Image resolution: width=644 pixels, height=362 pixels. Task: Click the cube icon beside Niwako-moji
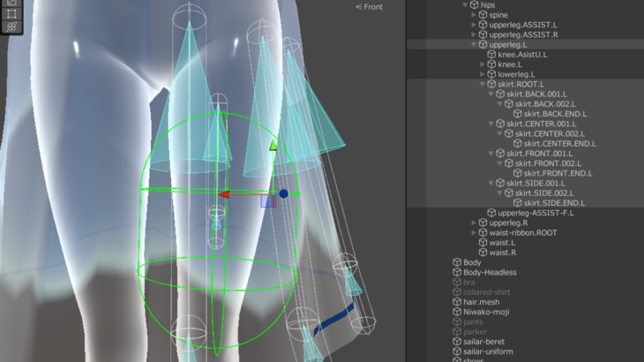(x=456, y=312)
